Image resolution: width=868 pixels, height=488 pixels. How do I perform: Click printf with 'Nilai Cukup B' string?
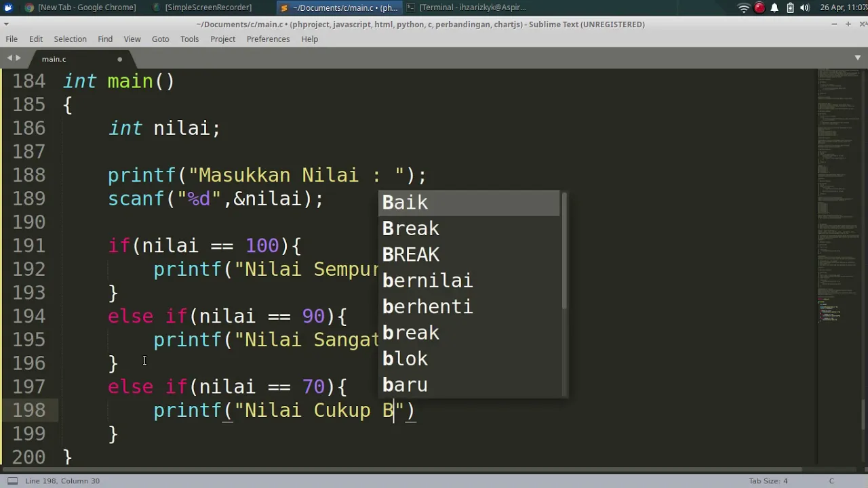[x=283, y=411]
